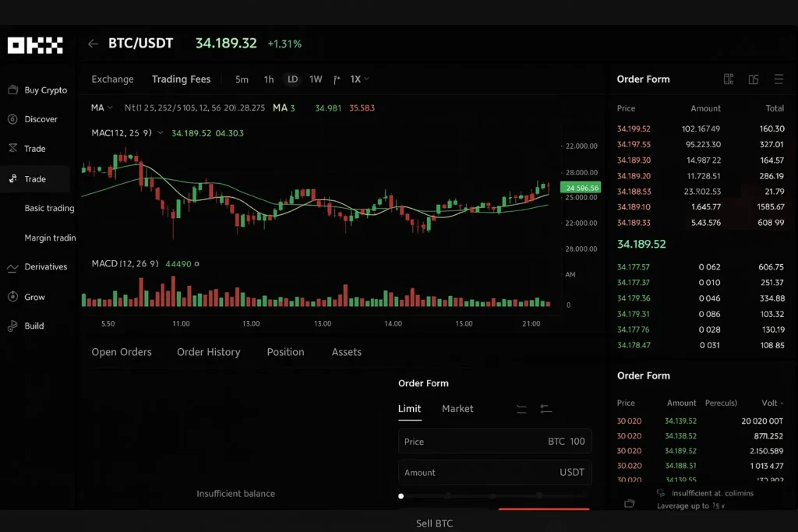Open the Margin trading page
This screenshot has height=532, width=798.
[48, 238]
